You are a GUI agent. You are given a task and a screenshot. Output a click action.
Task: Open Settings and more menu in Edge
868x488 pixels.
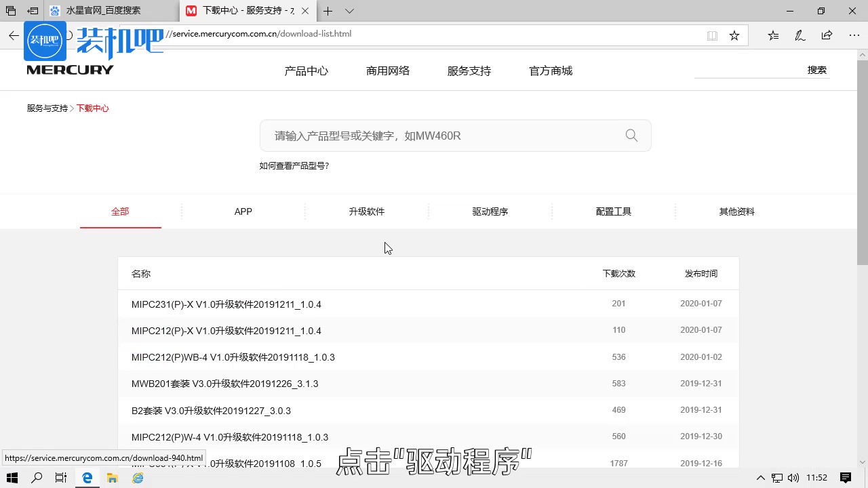coord(854,35)
